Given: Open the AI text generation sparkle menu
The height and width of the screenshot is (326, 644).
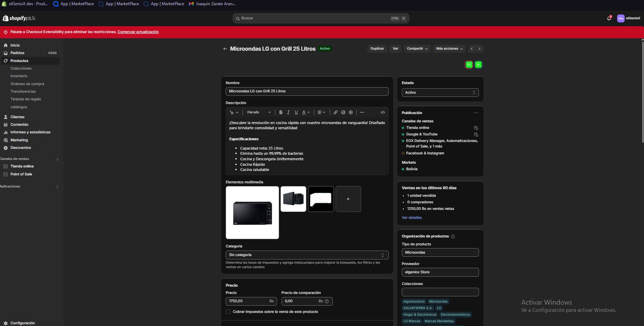Looking at the screenshot, I should [234, 112].
